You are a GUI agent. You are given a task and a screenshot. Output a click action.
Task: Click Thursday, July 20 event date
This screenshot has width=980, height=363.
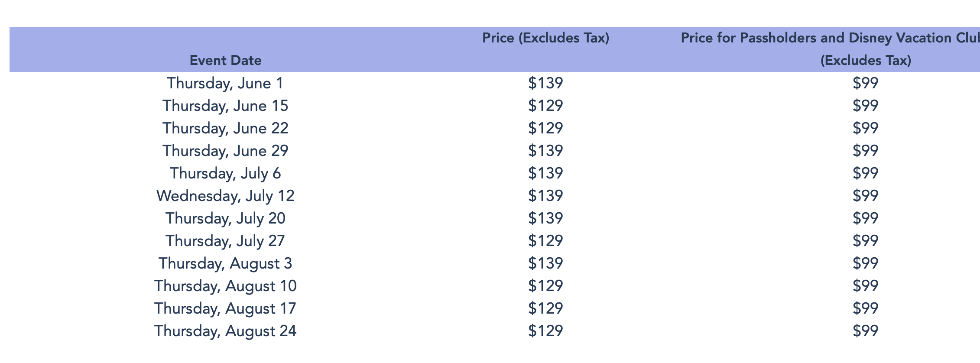(x=225, y=218)
